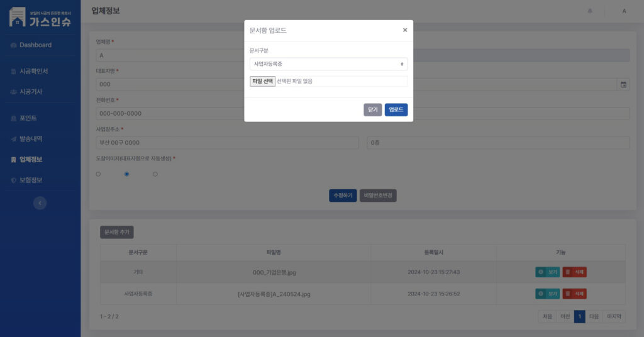
Task: Open the 문서구분 dropdown showing 사업자등록증
Action: click(x=328, y=64)
